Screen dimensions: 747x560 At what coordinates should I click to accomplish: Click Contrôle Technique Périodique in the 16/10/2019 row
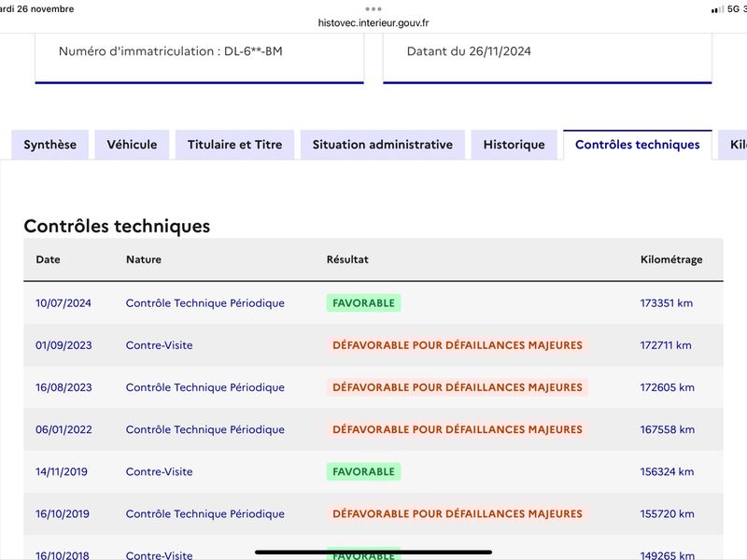pos(205,514)
